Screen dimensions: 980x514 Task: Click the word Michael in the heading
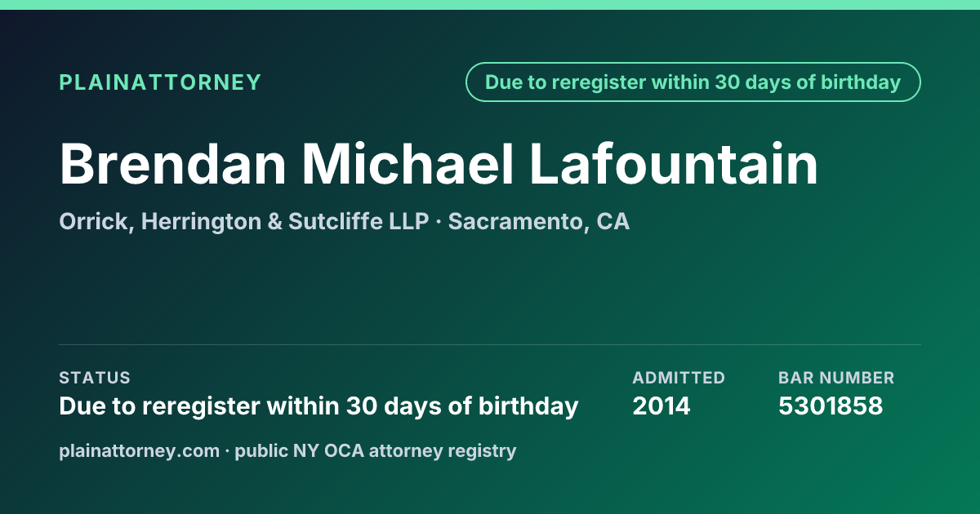click(x=408, y=164)
